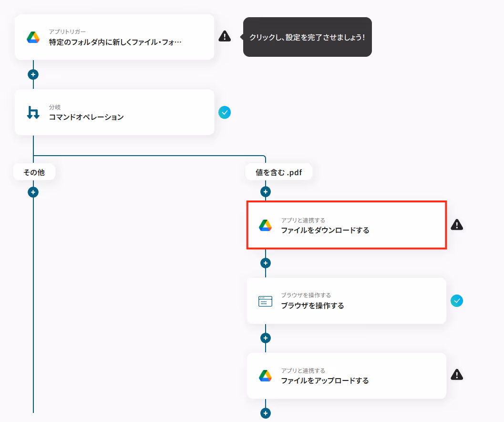This screenshot has width=504, height=422.
Task: Click the Google Drive icon on ファイルをダウンロードする
Action: [x=266, y=225]
